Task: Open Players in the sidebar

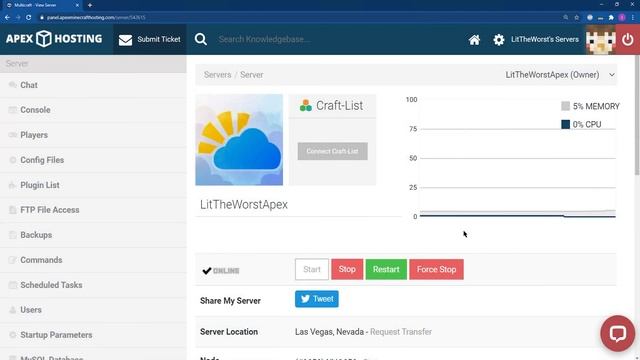Action: pos(93,135)
